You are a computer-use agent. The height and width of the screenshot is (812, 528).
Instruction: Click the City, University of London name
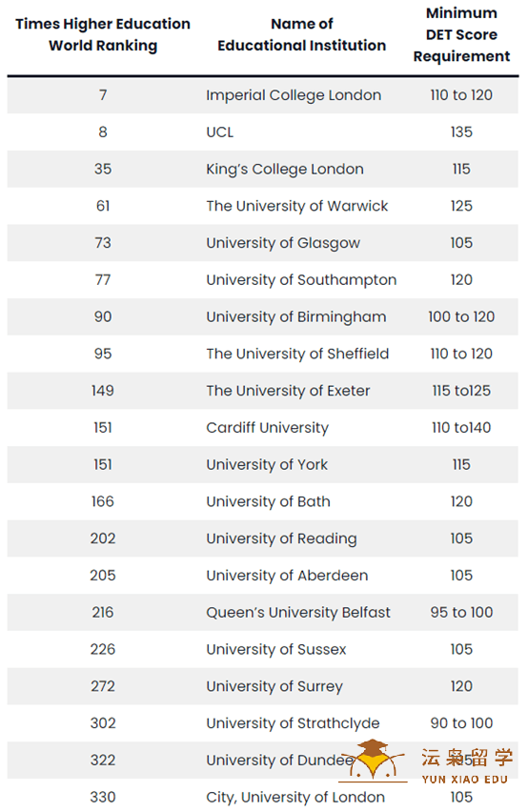click(295, 797)
